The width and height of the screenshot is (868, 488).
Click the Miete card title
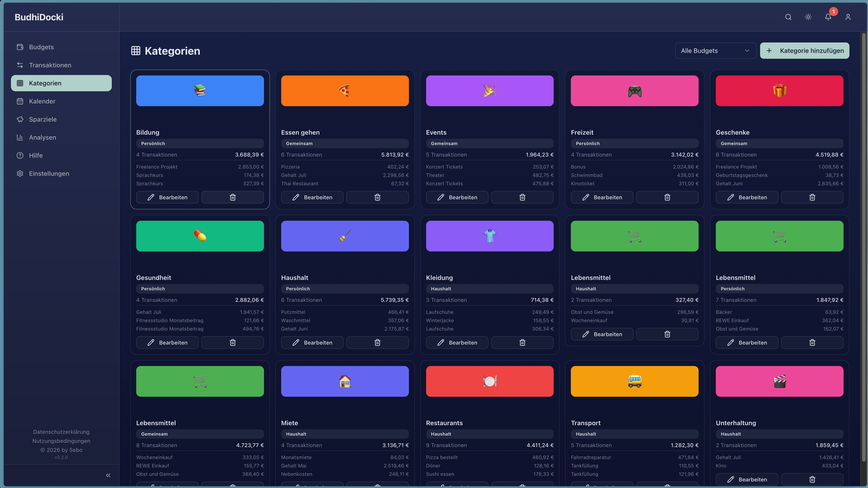tap(290, 423)
